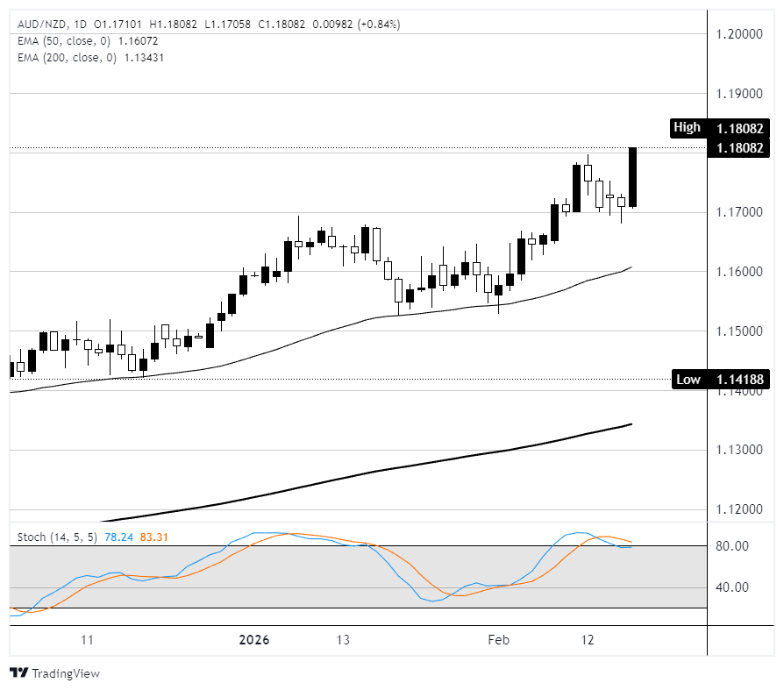Select the latest large bullish candle
784x690 pixels.
(x=632, y=177)
